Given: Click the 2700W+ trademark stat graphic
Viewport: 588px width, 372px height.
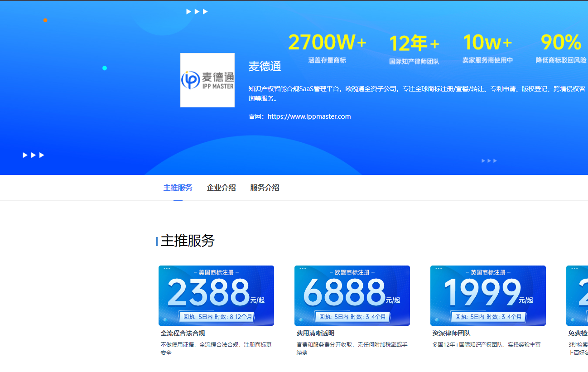Looking at the screenshot, I should tap(327, 48).
